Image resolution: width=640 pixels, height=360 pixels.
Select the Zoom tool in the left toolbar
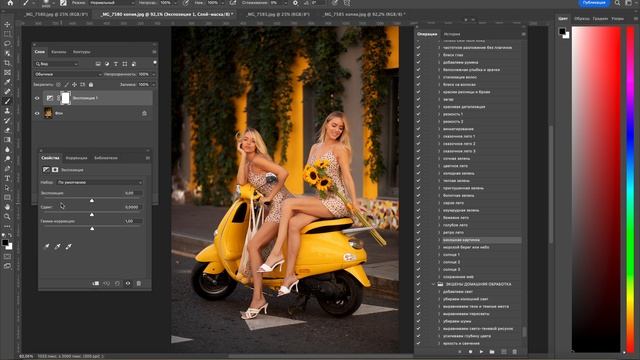[7, 217]
